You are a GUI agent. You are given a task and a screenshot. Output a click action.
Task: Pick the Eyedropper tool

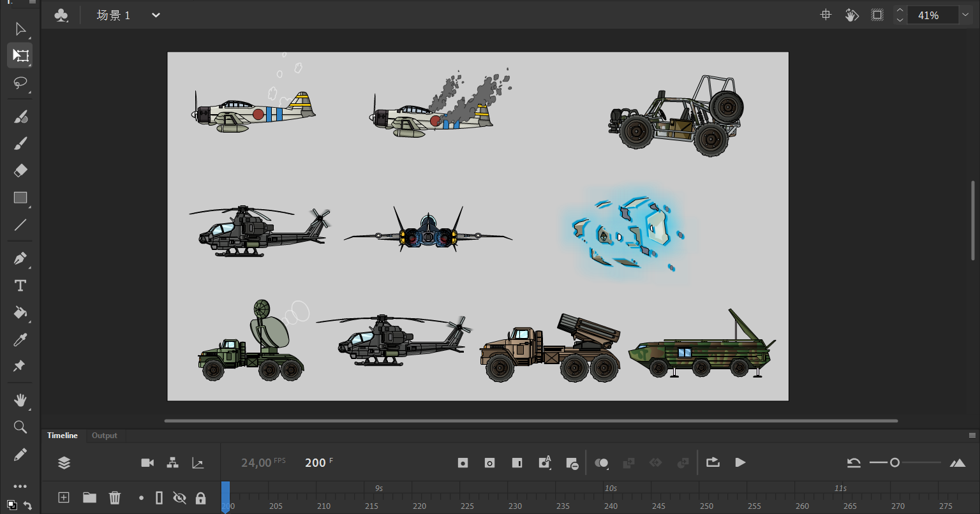tap(20, 339)
